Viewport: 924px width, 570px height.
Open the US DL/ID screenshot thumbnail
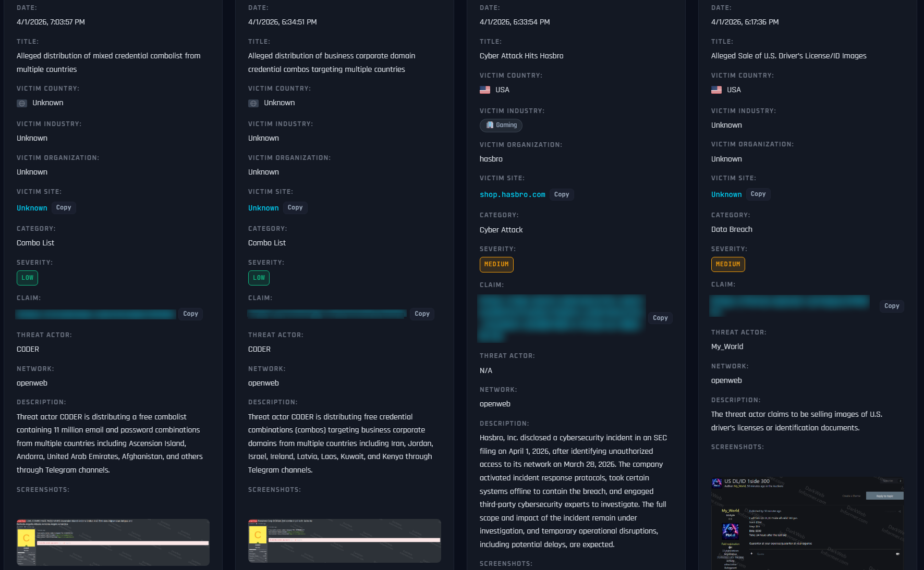[x=807, y=523]
